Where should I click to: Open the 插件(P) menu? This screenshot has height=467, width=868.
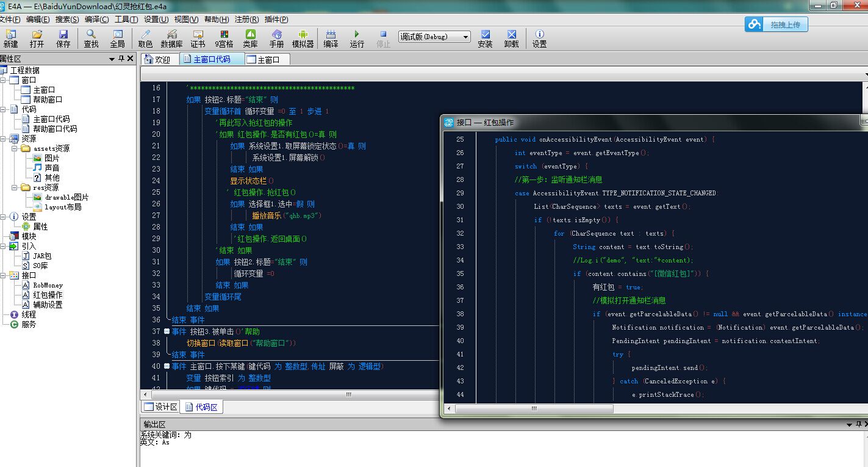pyautogui.click(x=276, y=20)
